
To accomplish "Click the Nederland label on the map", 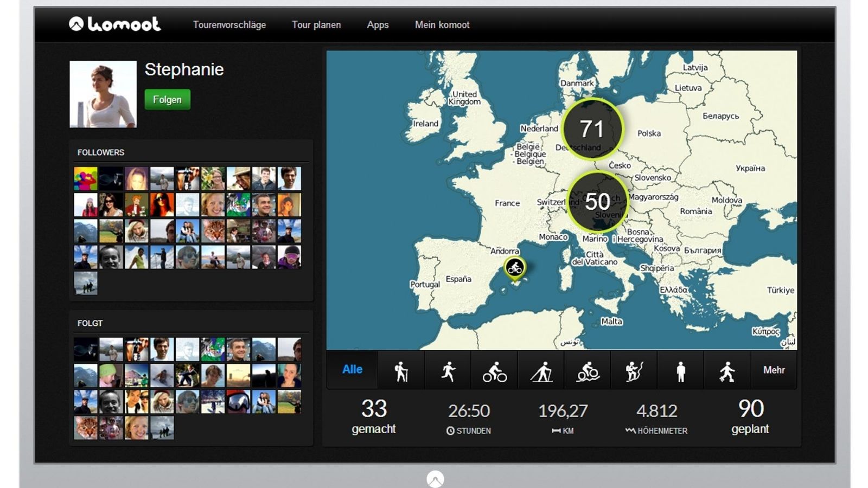I will [x=539, y=129].
